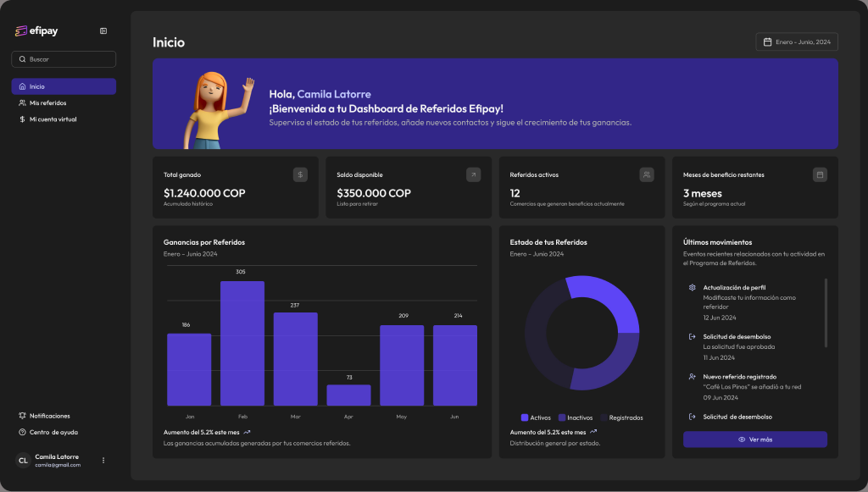Open Centro de ayuda
The image size is (868, 492).
tap(64, 432)
